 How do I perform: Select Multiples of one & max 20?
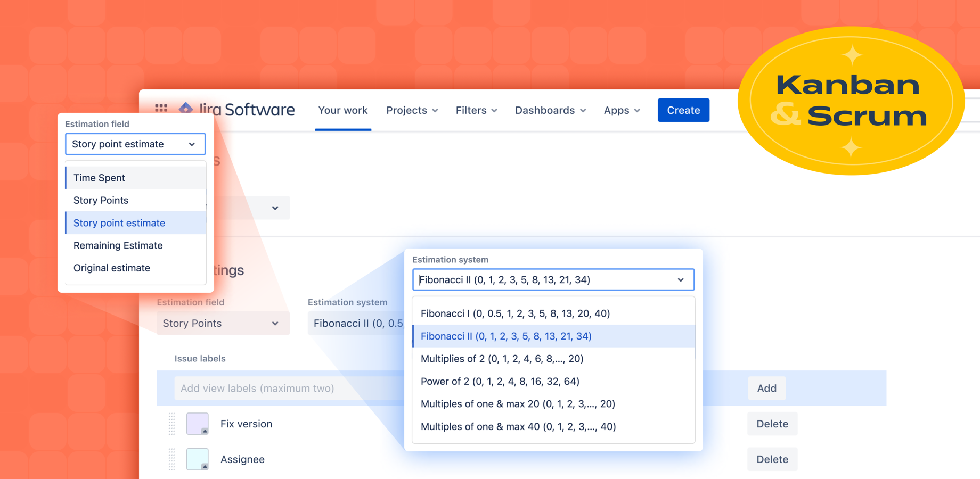click(x=554, y=404)
